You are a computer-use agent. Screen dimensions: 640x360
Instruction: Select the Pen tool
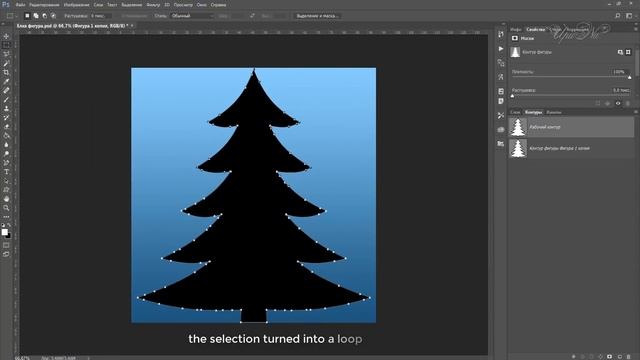coord(6,162)
